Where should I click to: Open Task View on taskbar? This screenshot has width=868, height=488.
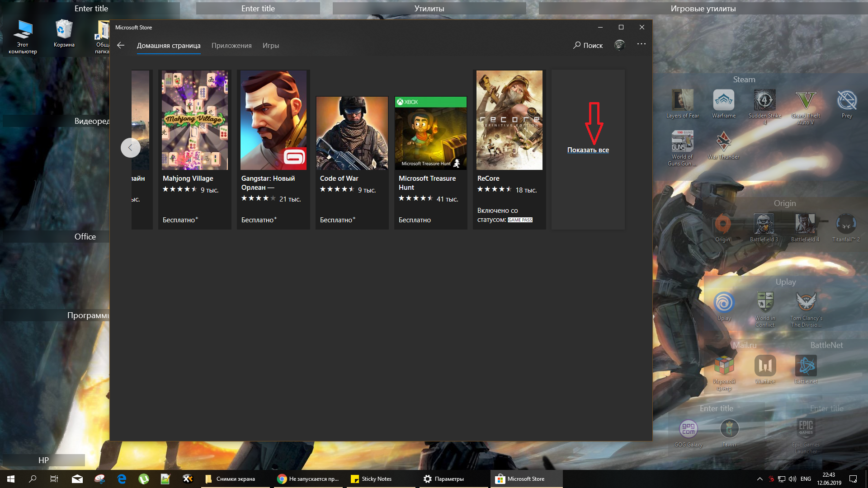point(54,479)
